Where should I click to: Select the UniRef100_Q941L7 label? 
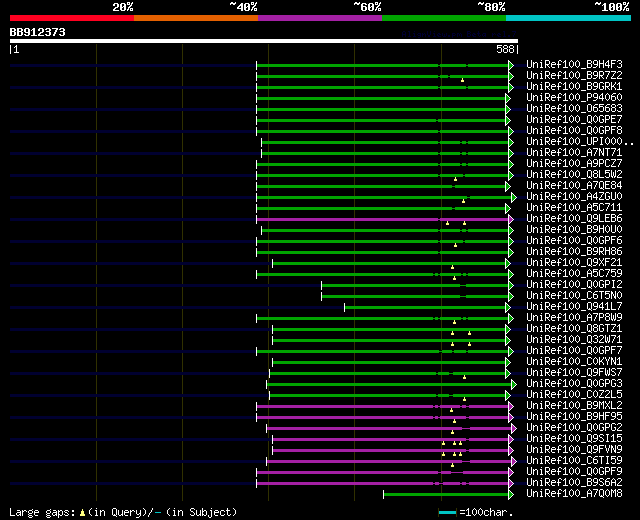574,307
